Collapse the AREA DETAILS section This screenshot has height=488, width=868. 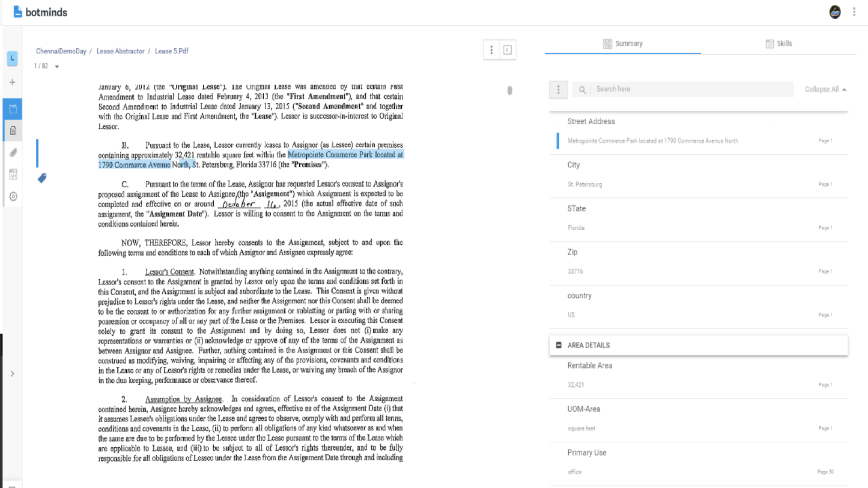point(559,345)
